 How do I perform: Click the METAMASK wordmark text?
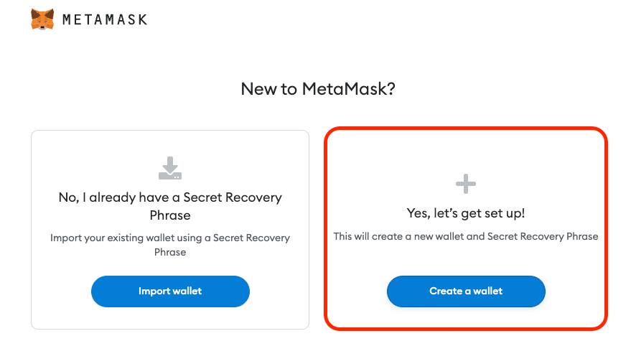pos(105,19)
